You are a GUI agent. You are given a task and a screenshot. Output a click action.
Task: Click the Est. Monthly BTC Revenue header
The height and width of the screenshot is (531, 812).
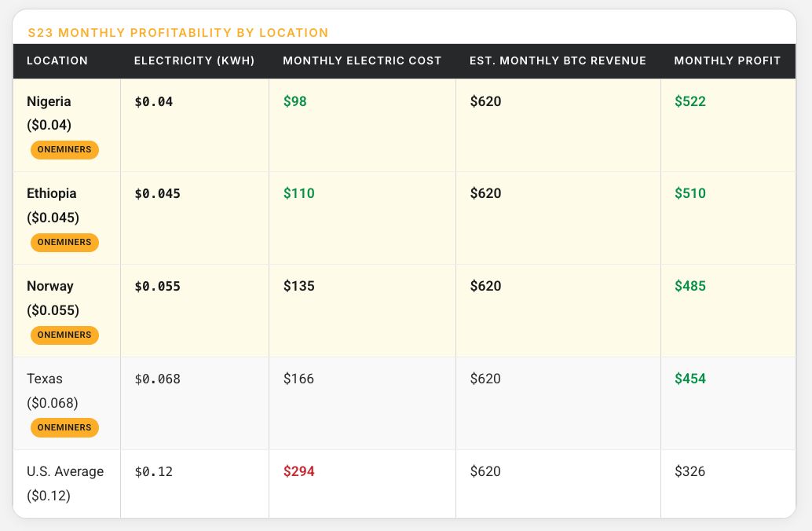[x=558, y=61]
